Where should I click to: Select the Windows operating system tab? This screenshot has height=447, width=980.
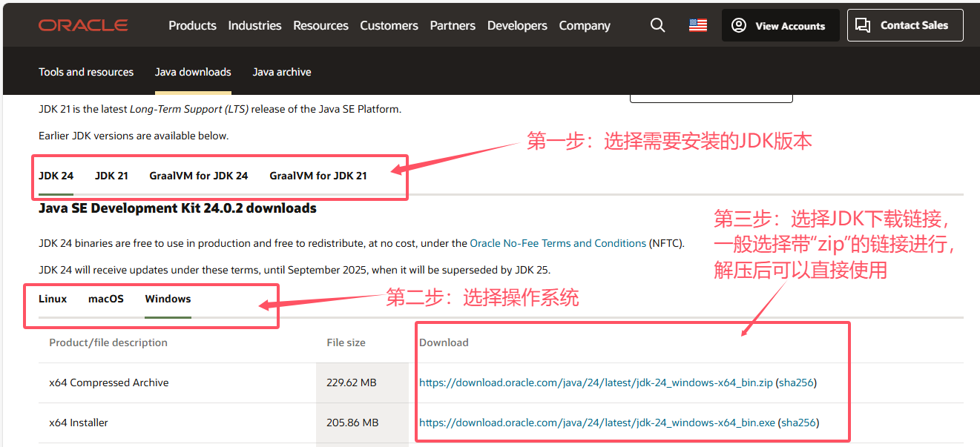click(168, 299)
